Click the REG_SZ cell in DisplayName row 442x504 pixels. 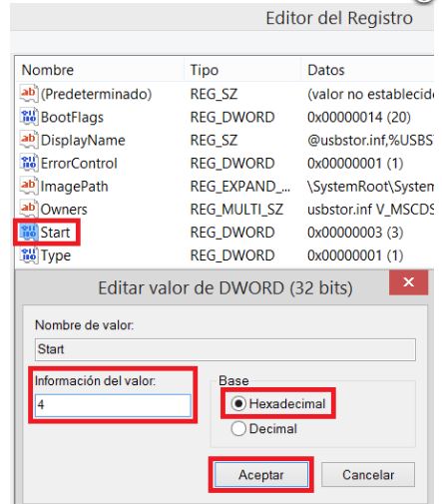[214, 140]
